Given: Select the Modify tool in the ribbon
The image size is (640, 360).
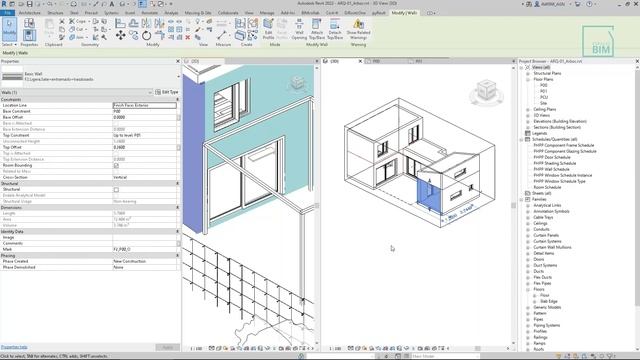Looking at the screenshot, I should [x=9, y=29].
